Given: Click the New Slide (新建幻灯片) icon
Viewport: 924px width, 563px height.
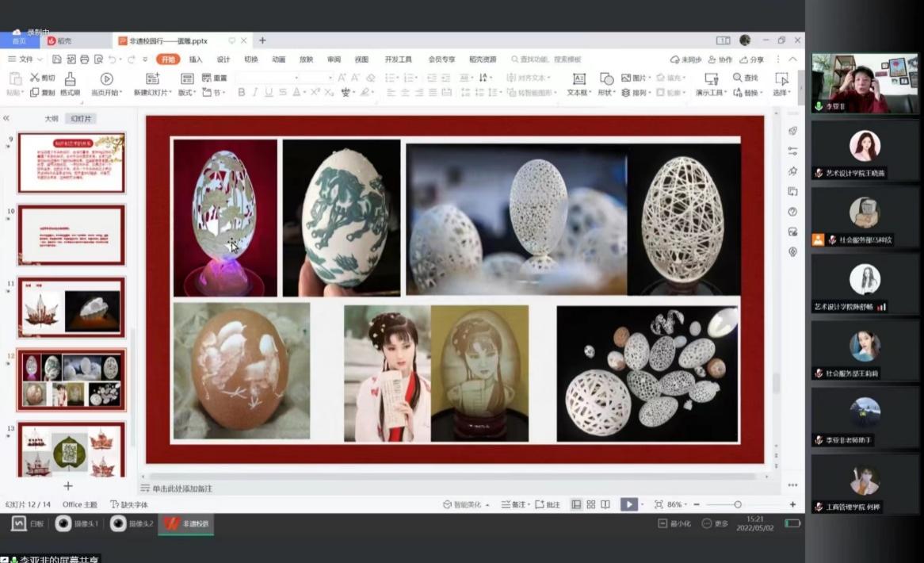Looking at the screenshot, I should click(x=152, y=79).
